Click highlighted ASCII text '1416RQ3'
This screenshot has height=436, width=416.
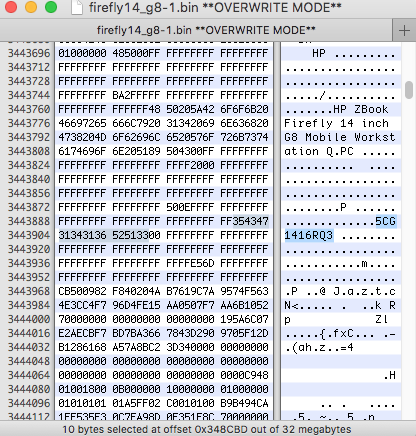(309, 235)
